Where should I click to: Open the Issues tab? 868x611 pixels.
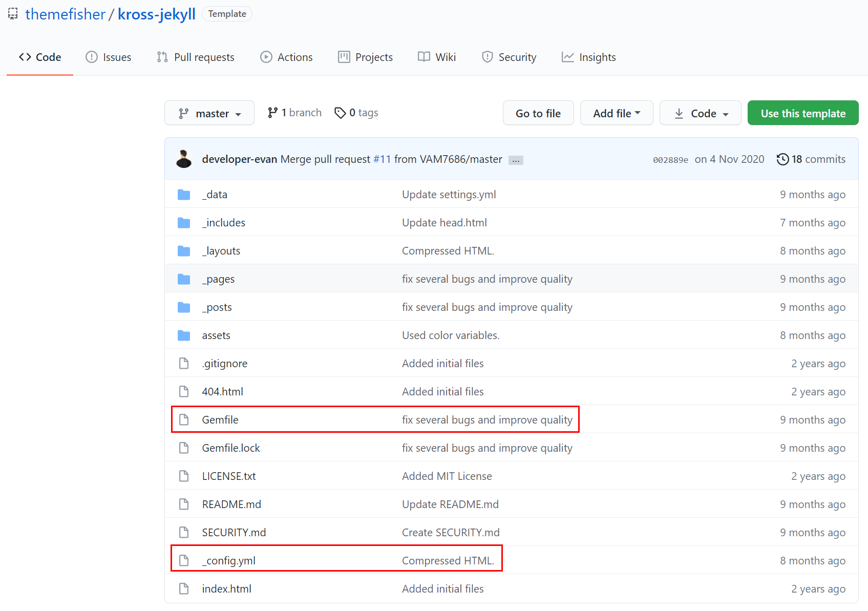pyautogui.click(x=108, y=57)
